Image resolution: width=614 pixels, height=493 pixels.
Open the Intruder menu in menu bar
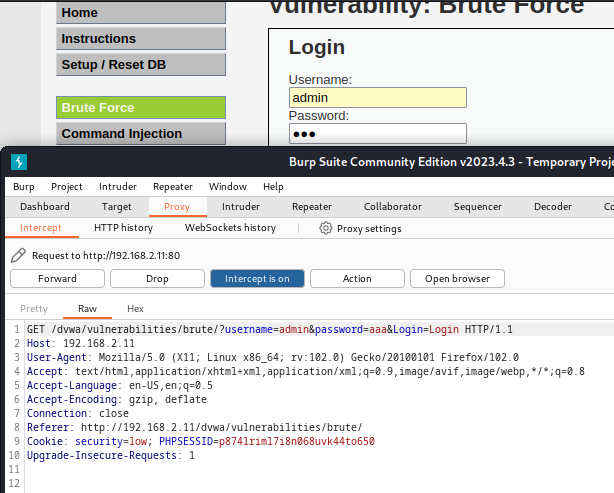118,186
